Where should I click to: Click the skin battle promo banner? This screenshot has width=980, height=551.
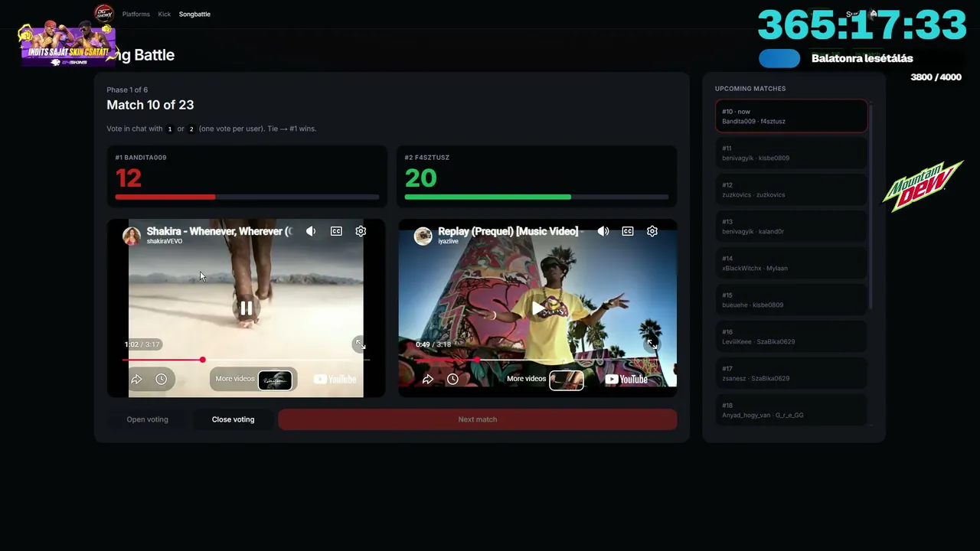pyautogui.click(x=67, y=44)
